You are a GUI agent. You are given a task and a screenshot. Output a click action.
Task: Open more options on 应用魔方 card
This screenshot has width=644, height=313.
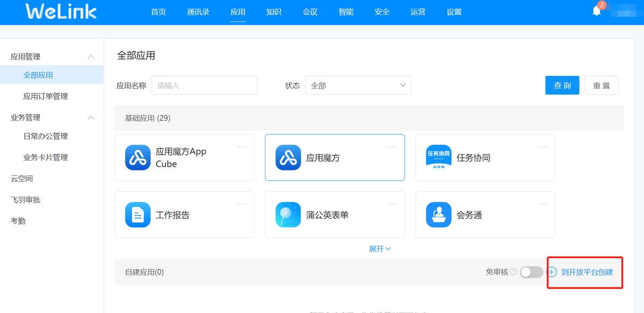(392, 146)
